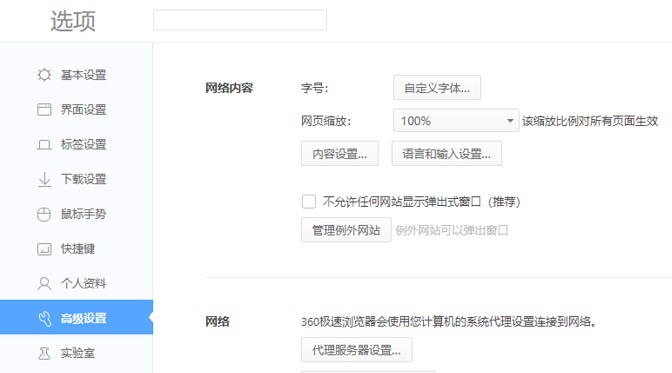Viewport: 672px width, 373px height.
Task: Click the sun icon beside 基本设置
Action: pos(44,75)
